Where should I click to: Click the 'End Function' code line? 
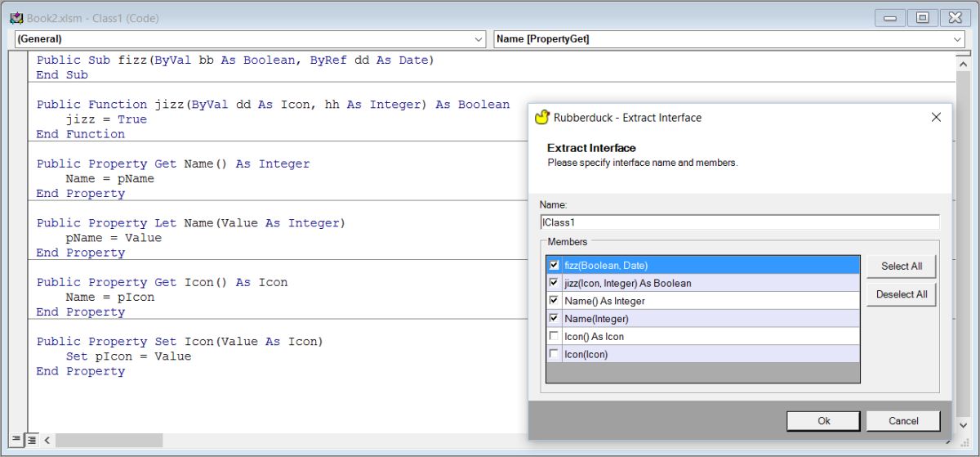[81, 134]
